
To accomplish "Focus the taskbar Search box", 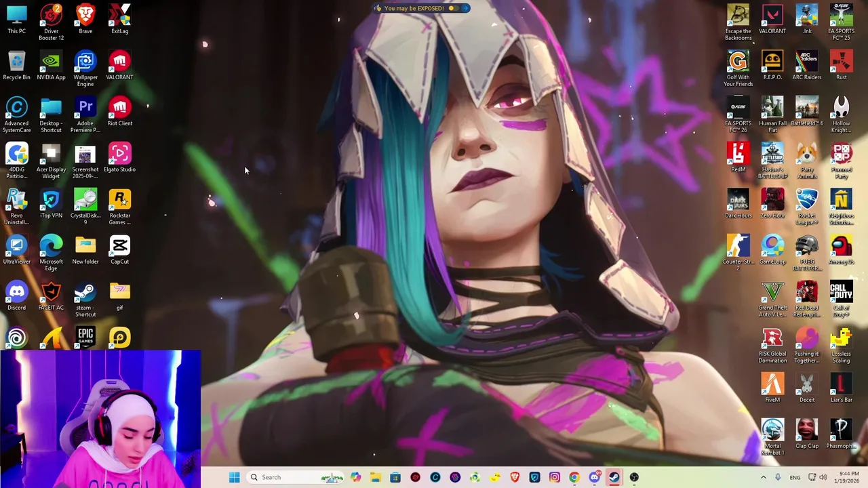I will coord(295,477).
